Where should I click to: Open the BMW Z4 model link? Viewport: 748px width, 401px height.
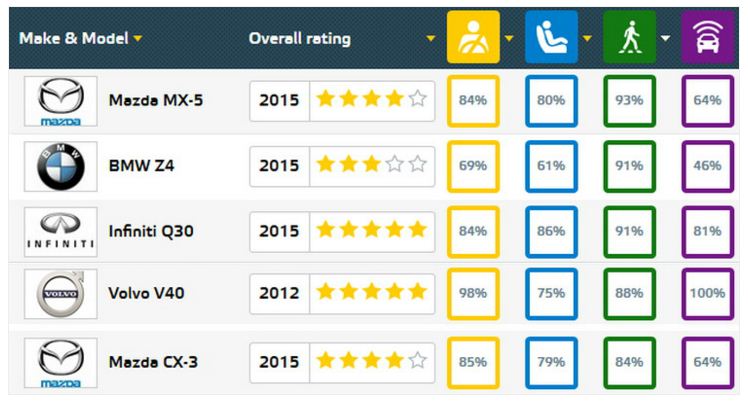tap(143, 166)
